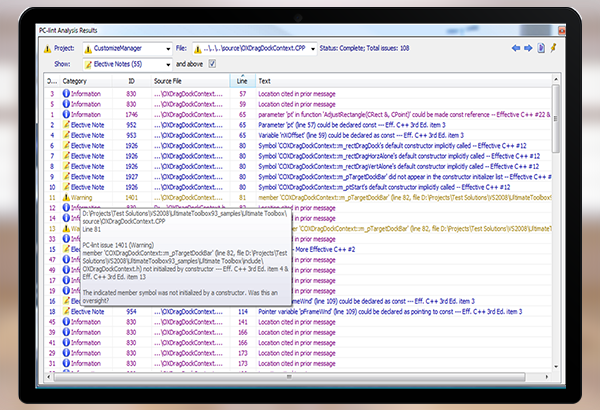Go to next issue with right arrow
The height and width of the screenshot is (410, 600).
(528, 48)
